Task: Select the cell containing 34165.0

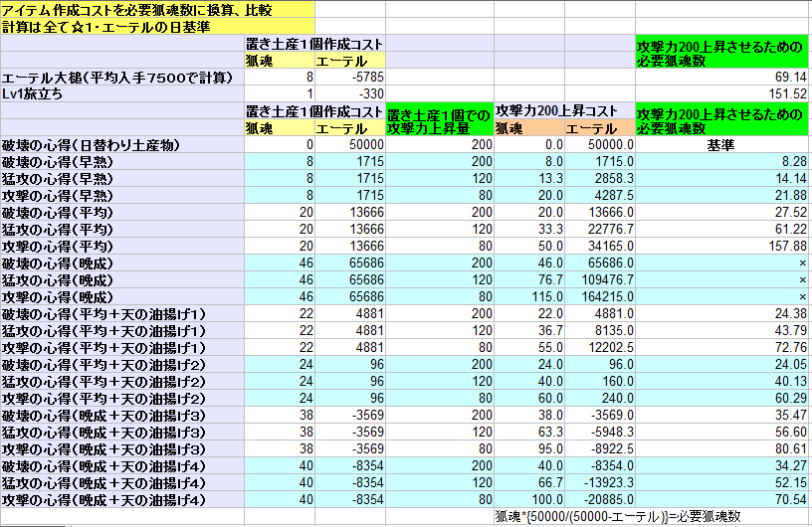Action: pos(600,246)
